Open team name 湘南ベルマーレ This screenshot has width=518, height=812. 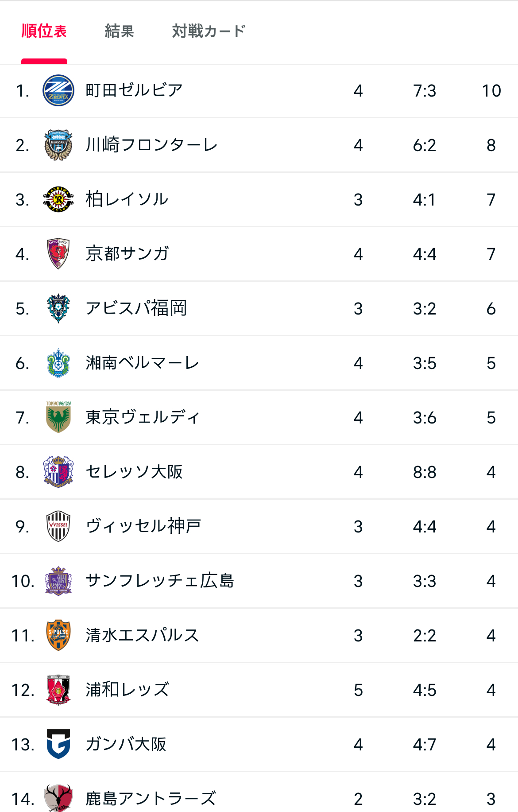coord(143,363)
